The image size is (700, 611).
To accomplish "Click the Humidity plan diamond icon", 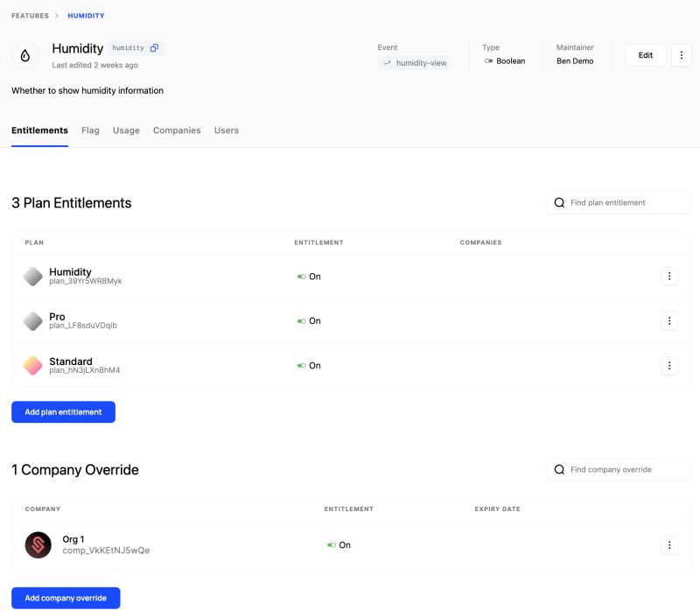I will (32, 277).
